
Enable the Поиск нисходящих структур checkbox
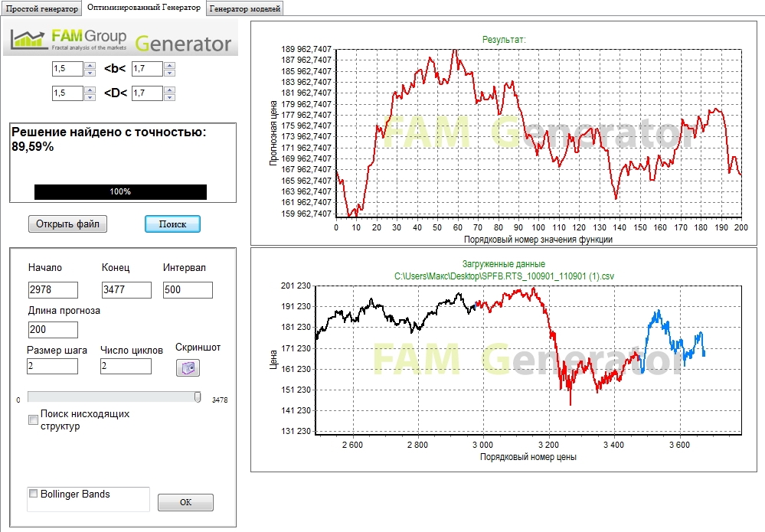click(33, 419)
